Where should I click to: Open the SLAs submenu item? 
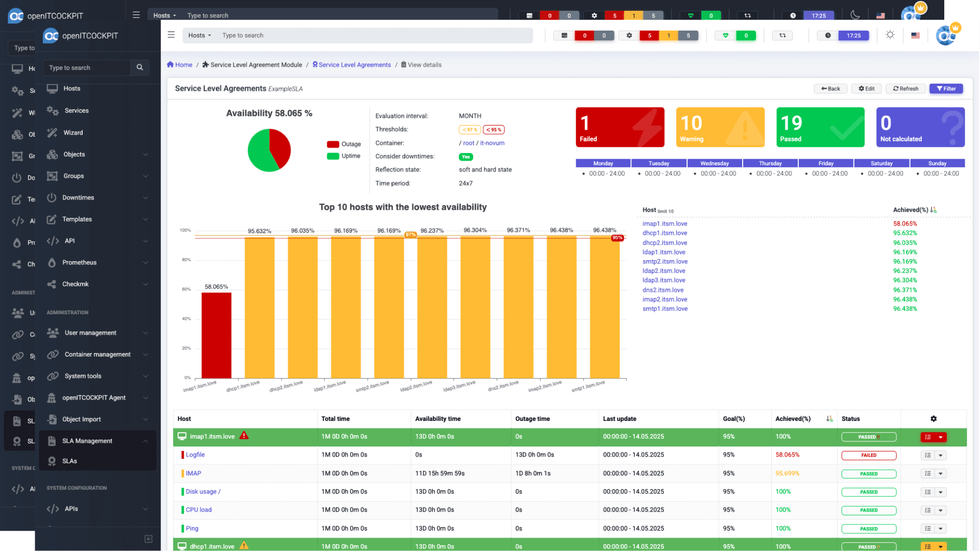(x=69, y=461)
